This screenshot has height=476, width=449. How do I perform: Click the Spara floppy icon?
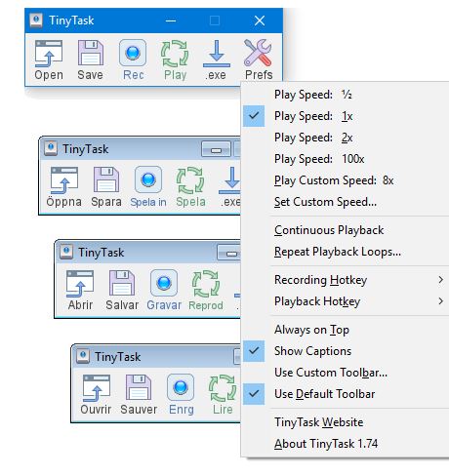106,179
